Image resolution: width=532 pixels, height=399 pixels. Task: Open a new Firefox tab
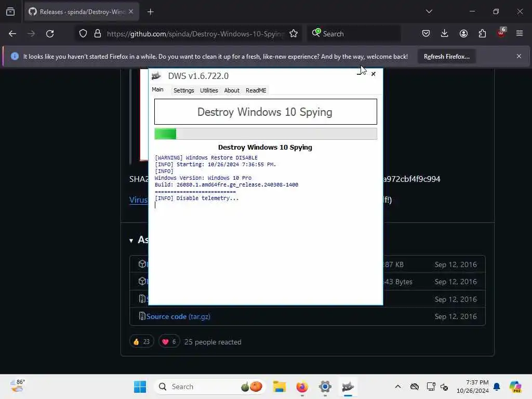[x=150, y=12]
